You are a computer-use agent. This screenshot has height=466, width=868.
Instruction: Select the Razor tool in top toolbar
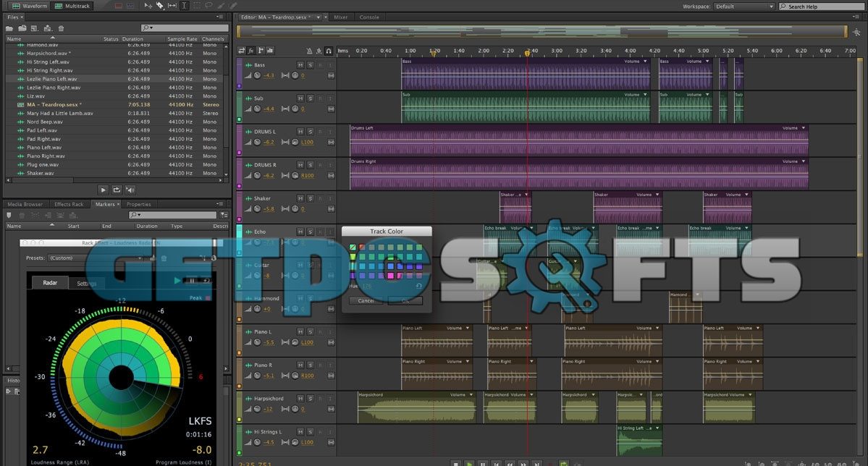[x=159, y=6]
